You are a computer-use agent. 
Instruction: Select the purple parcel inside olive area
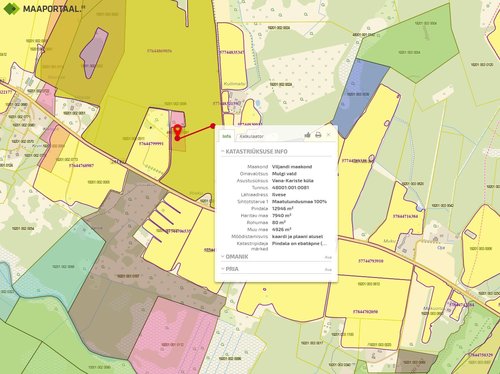(x=94, y=53)
